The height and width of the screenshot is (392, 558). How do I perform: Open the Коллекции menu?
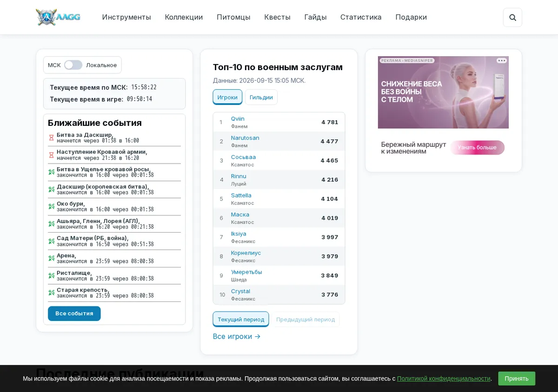(184, 17)
